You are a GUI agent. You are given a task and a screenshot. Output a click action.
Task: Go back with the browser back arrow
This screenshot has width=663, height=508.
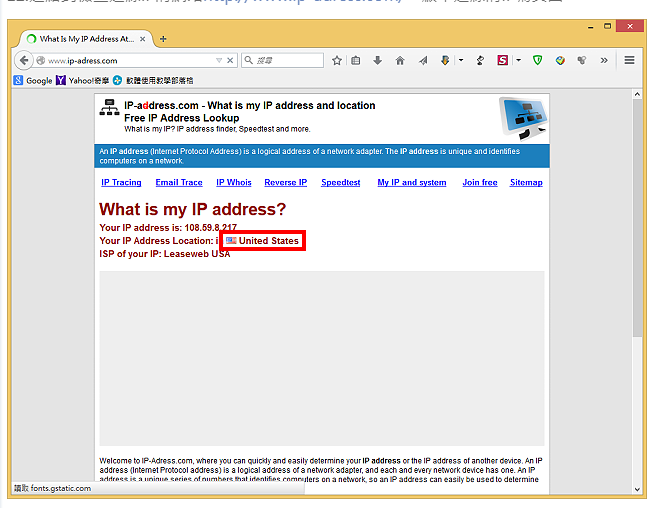pyautogui.click(x=24, y=60)
